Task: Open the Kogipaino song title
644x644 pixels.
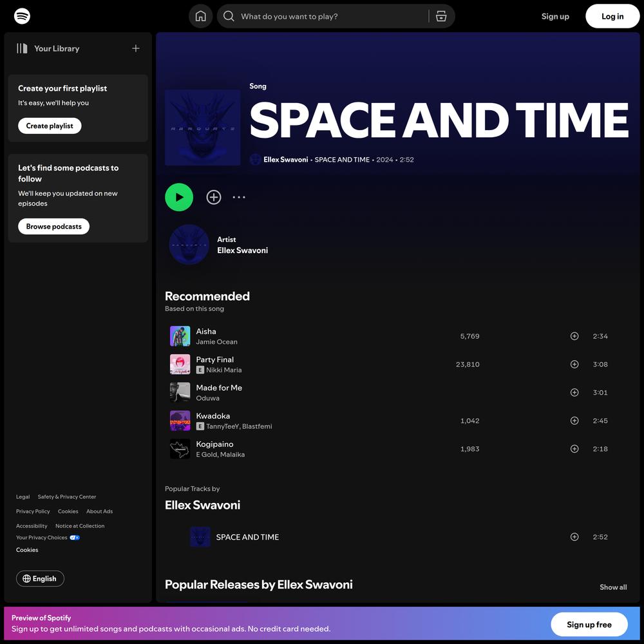Action: click(215, 444)
